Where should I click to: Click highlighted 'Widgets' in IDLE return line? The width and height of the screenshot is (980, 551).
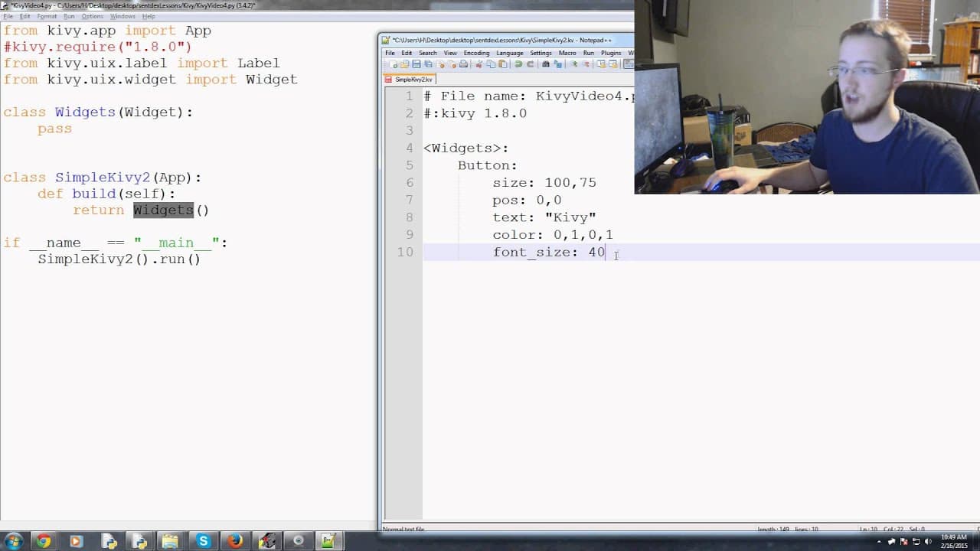point(163,210)
